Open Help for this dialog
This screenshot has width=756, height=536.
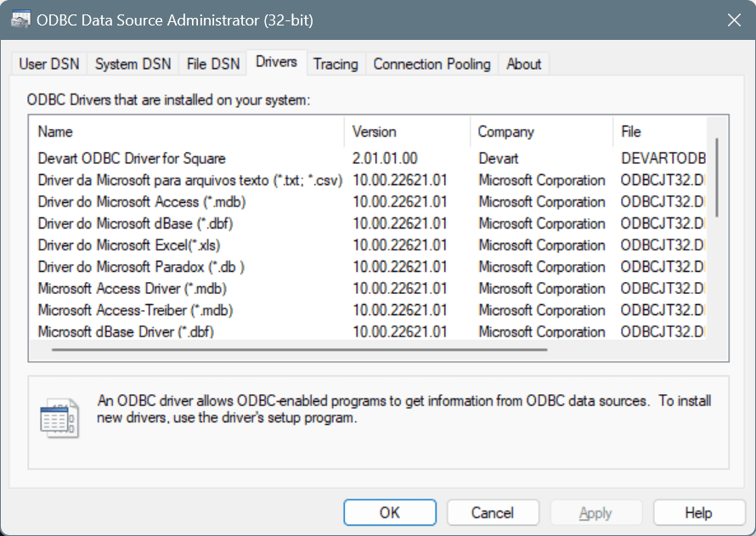(698, 512)
